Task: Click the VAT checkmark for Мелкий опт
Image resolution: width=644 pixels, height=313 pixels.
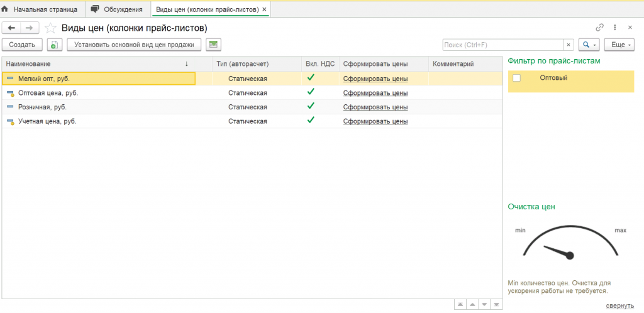Action: 311,77
